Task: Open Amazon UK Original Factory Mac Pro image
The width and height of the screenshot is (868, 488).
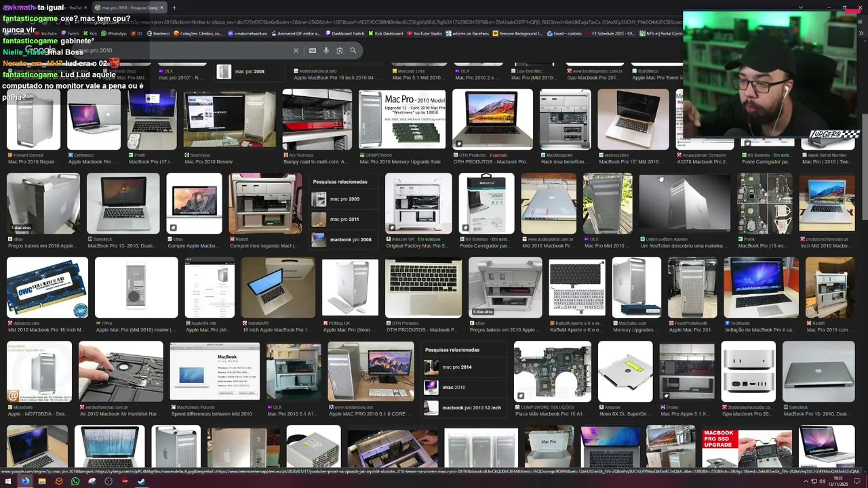Action: 418,204
